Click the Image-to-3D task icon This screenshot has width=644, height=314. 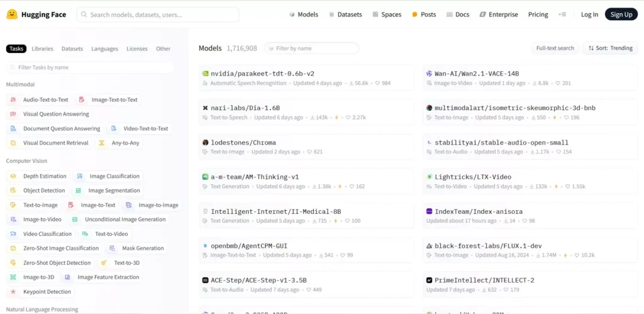(x=13, y=278)
